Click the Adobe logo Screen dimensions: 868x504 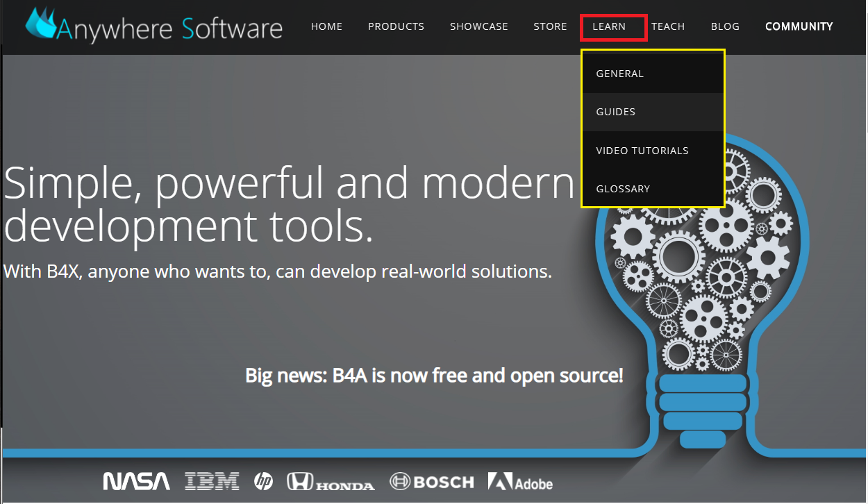(x=520, y=482)
